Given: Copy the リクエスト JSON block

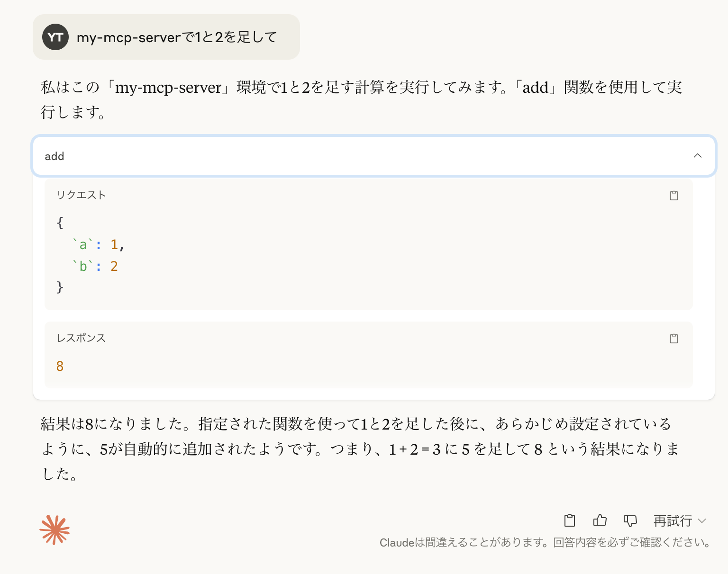Looking at the screenshot, I should (x=673, y=196).
